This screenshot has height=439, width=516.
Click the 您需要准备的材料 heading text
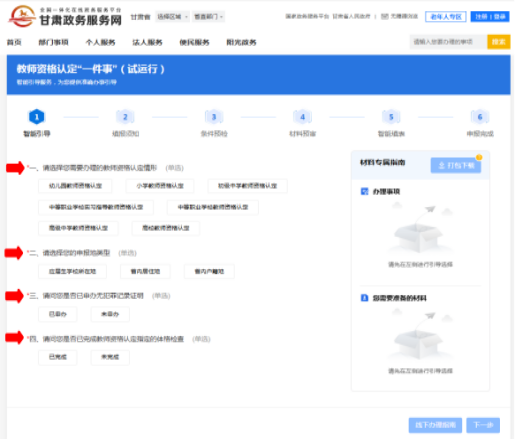(400, 298)
